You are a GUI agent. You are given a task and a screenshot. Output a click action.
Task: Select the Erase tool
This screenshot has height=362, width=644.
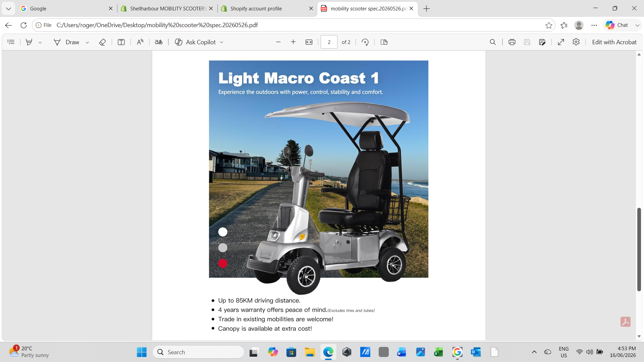point(103,42)
